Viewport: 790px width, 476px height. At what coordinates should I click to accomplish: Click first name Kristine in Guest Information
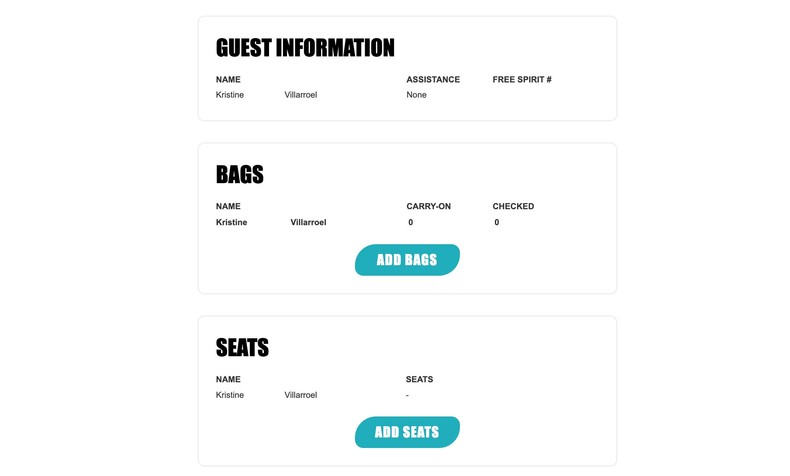[230, 95]
